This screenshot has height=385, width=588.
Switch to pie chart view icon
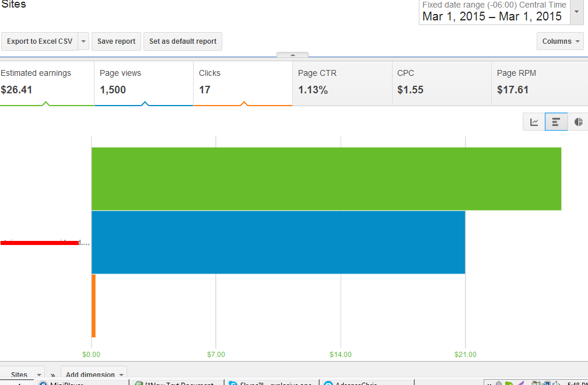coord(578,122)
